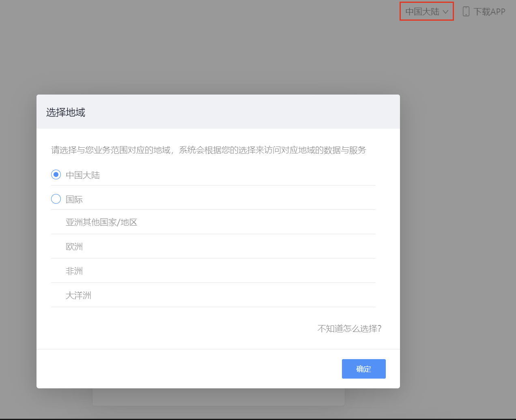Click the chevron arrow next to 中国大陆
This screenshot has width=516, height=420.
tap(445, 12)
